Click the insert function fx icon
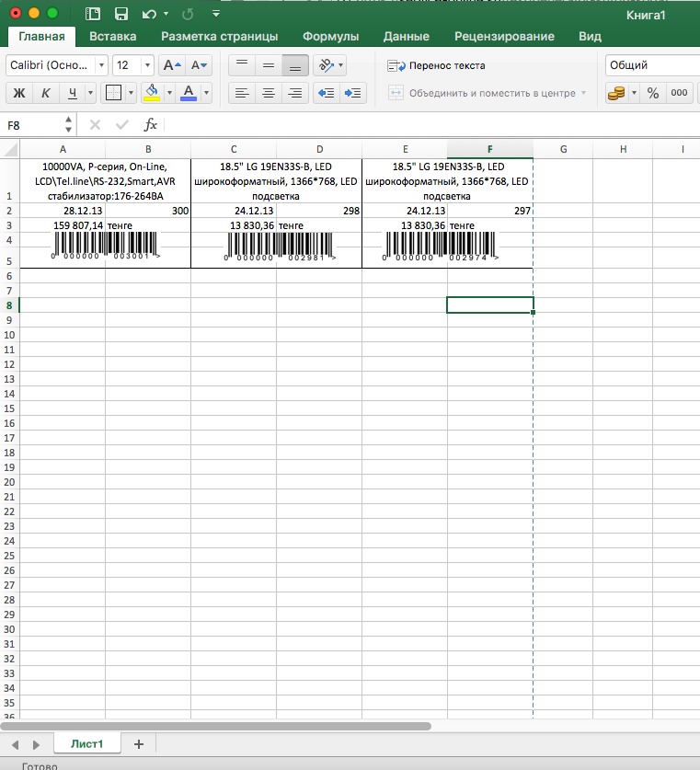 (x=151, y=125)
